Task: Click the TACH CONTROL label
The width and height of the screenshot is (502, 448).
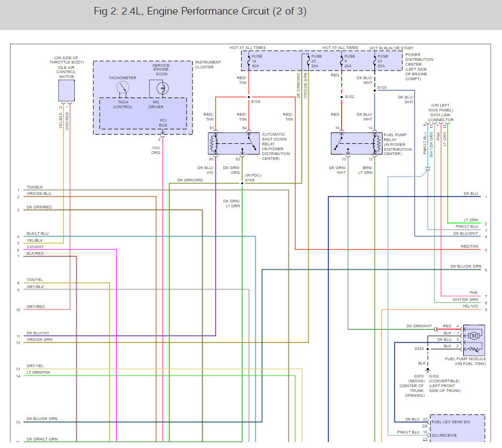Action: coord(123,104)
